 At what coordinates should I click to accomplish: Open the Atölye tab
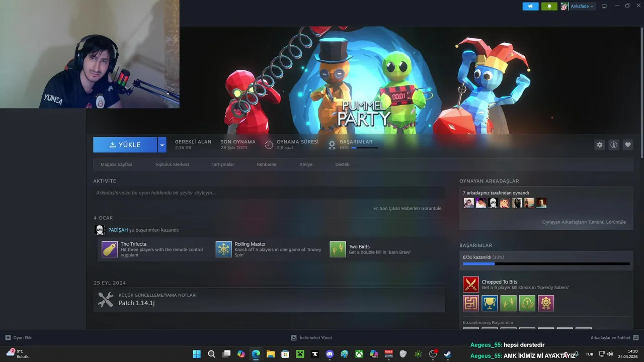point(306,164)
